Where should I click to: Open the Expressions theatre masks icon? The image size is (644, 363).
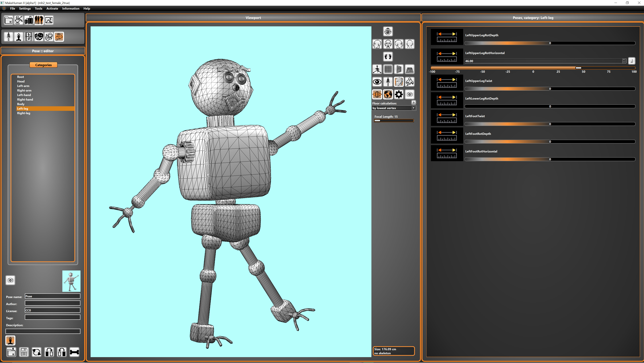[x=39, y=37]
